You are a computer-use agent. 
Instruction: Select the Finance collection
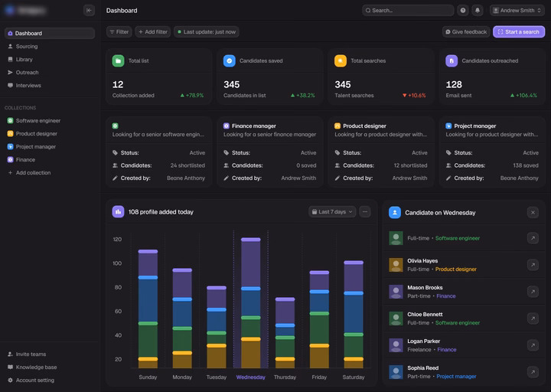click(50, 159)
